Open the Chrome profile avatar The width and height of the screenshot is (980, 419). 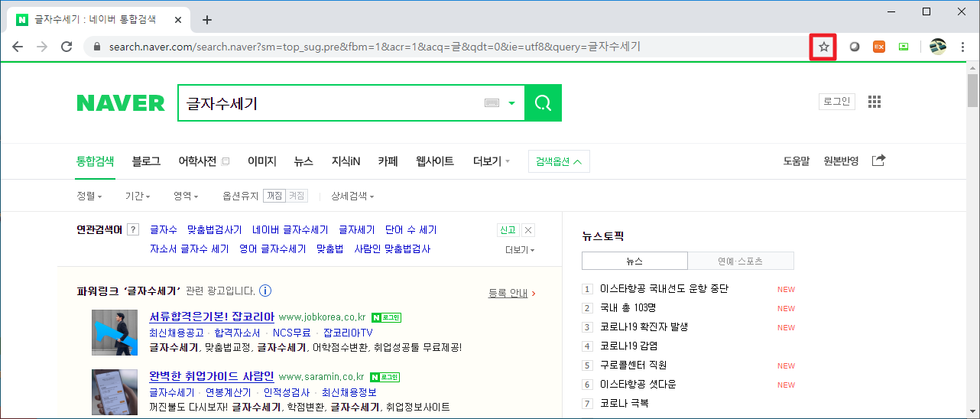click(938, 47)
